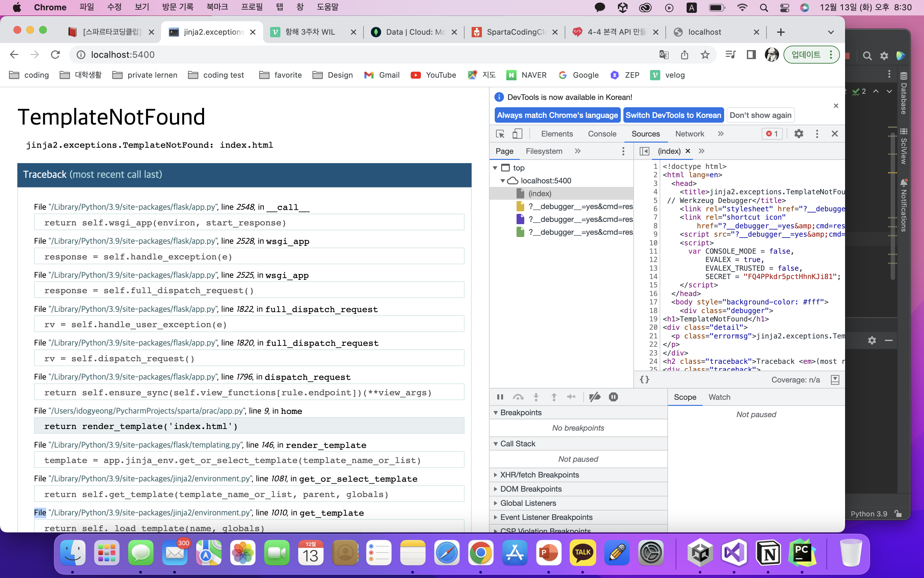Open Notion from the Dock
This screenshot has height=578, width=924.
coord(768,553)
